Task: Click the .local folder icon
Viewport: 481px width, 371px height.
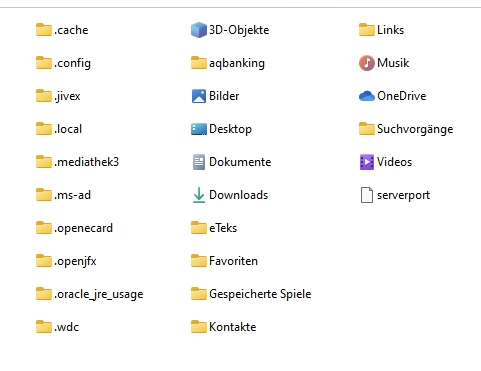Action: pyautogui.click(x=44, y=129)
